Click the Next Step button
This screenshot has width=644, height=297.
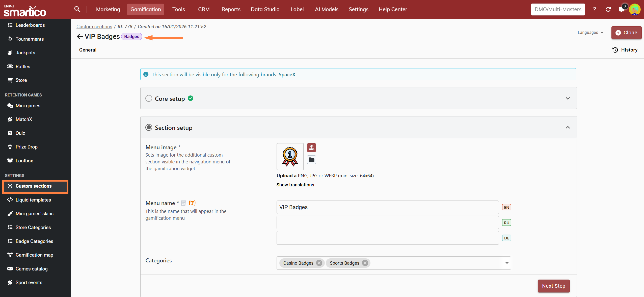pyautogui.click(x=554, y=286)
